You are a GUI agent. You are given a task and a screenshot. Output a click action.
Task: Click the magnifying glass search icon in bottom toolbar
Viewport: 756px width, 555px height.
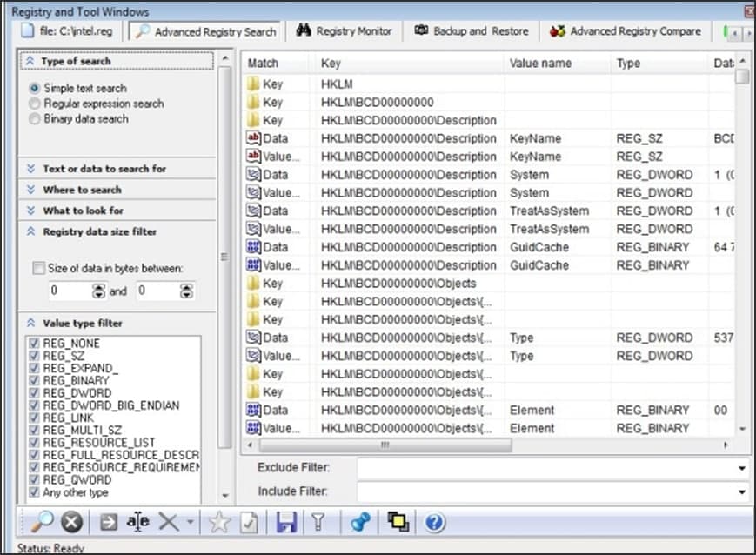[x=42, y=522]
